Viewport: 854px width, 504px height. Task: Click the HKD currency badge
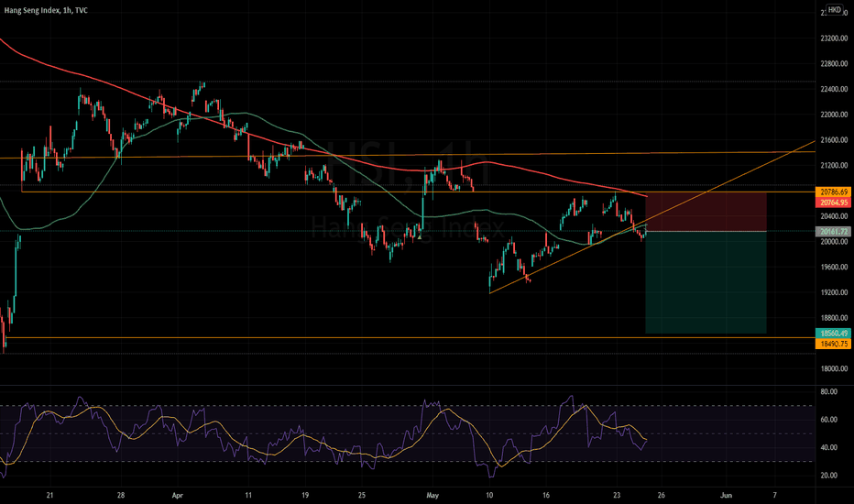[834, 10]
